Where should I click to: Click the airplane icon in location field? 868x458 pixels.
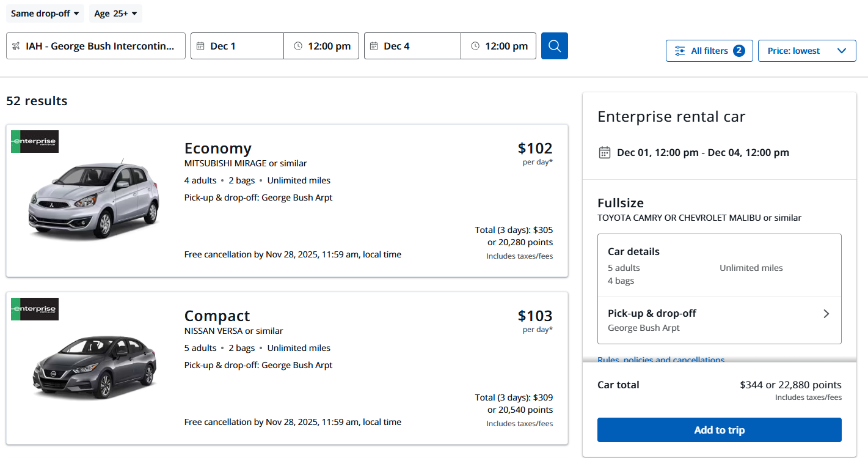point(16,46)
